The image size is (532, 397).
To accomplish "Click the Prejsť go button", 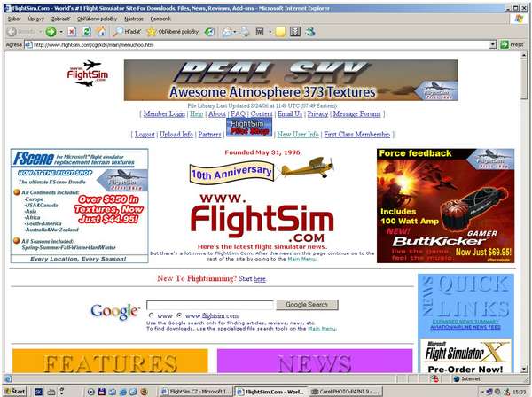I will (512, 44).
